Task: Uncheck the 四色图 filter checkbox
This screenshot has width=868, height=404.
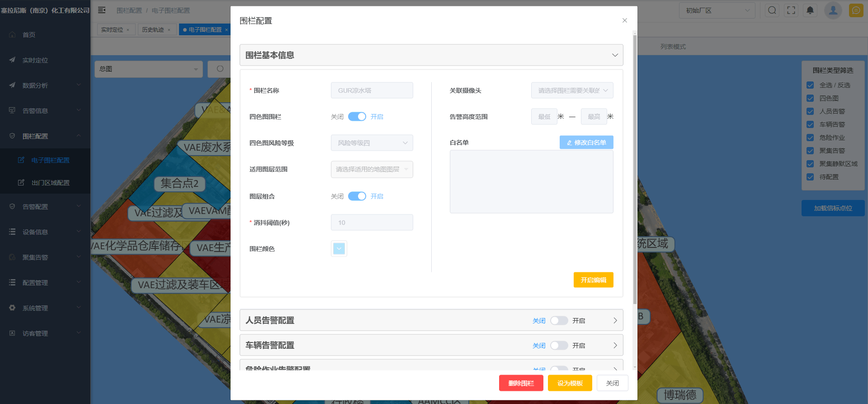Action: (810, 98)
